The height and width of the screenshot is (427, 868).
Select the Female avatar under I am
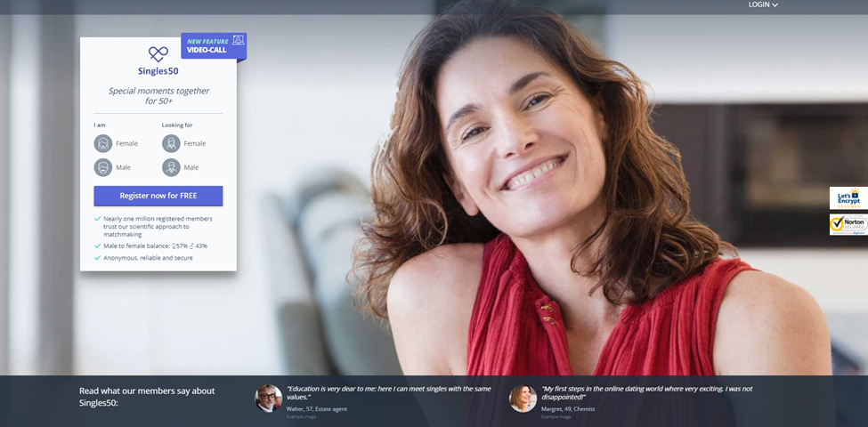point(103,143)
